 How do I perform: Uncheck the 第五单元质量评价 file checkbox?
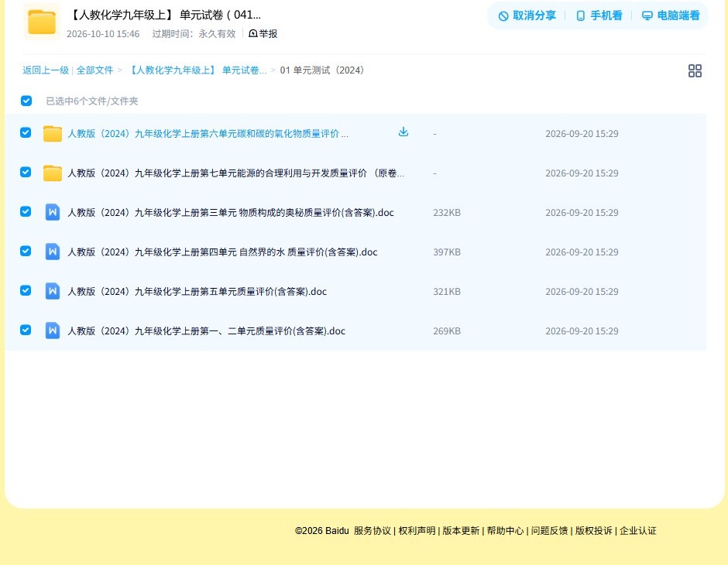pyautogui.click(x=26, y=290)
